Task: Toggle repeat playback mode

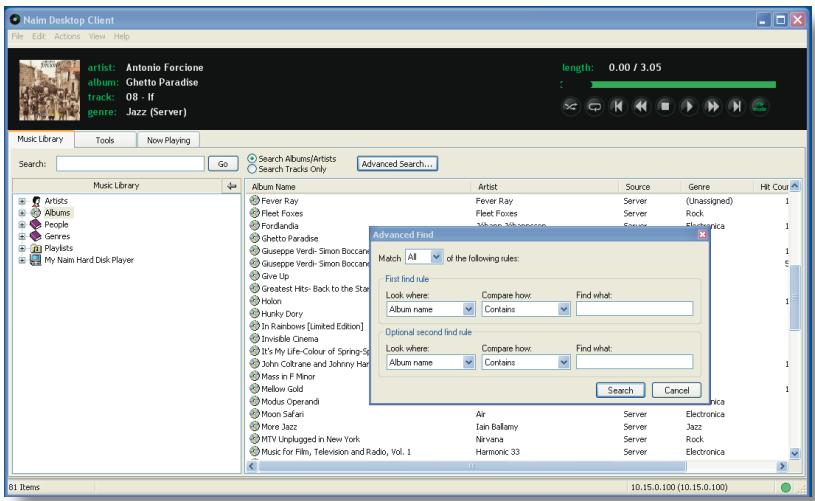Action: click(x=594, y=107)
